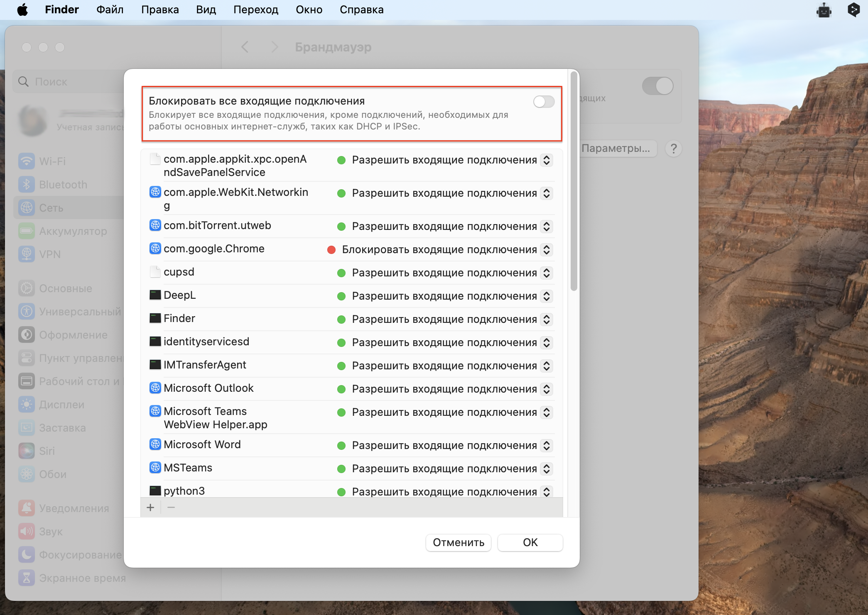
Task: Add an app with the plus button
Action: 150,508
